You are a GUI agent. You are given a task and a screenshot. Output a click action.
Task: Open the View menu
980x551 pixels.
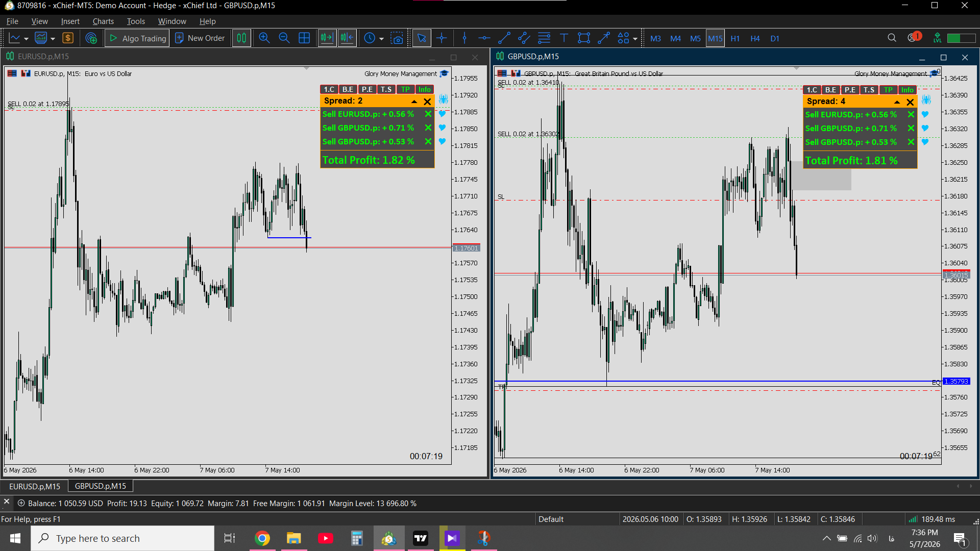click(39, 21)
